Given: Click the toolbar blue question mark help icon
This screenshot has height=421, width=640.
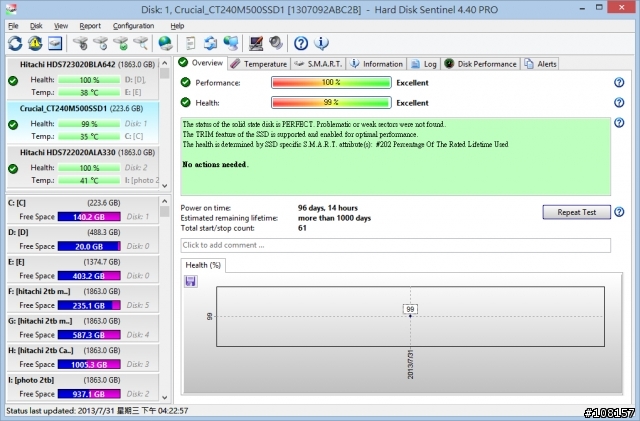Looking at the screenshot, I should [301, 43].
